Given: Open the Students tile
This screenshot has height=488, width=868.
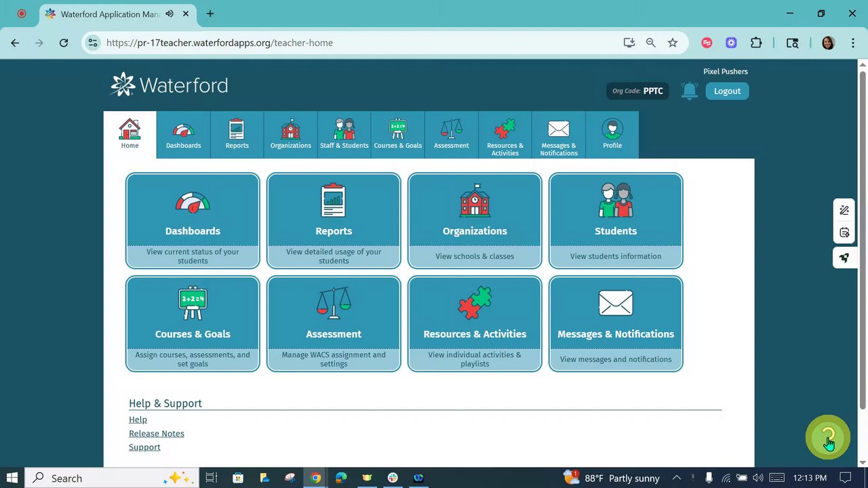Looking at the screenshot, I should pyautogui.click(x=616, y=221).
